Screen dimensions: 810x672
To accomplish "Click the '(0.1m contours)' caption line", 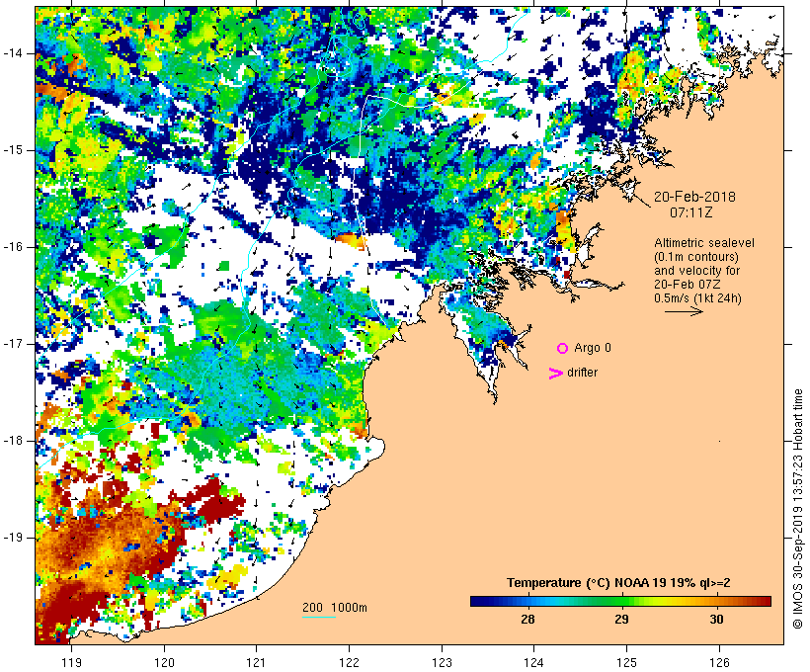I will pos(696,257).
